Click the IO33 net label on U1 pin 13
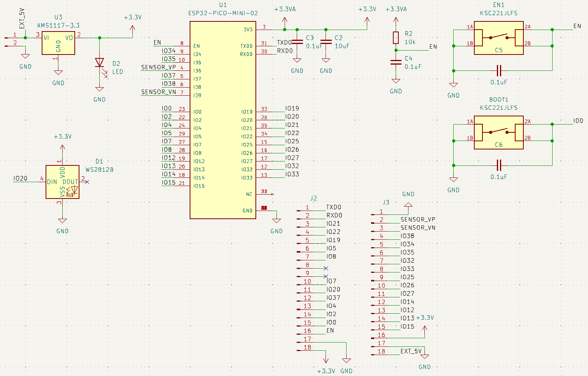Image resolution: width=588 pixels, height=376 pixels. point(292,174)
